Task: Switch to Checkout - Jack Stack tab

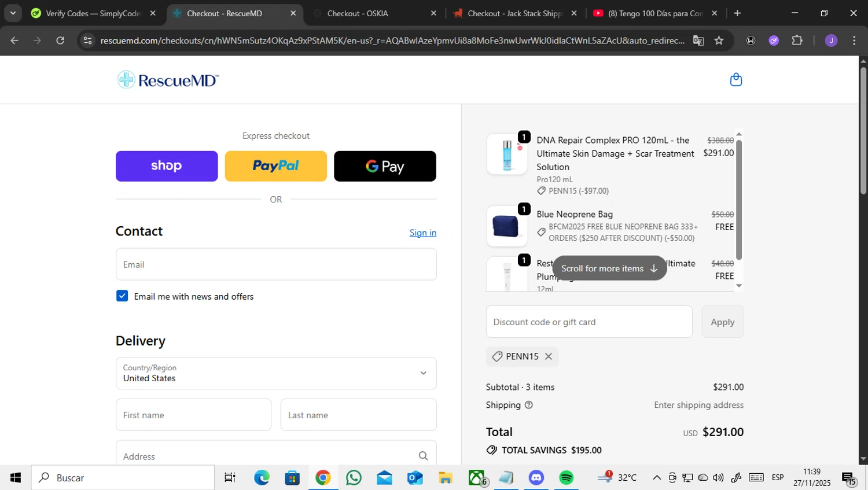Action: [514, 13]
